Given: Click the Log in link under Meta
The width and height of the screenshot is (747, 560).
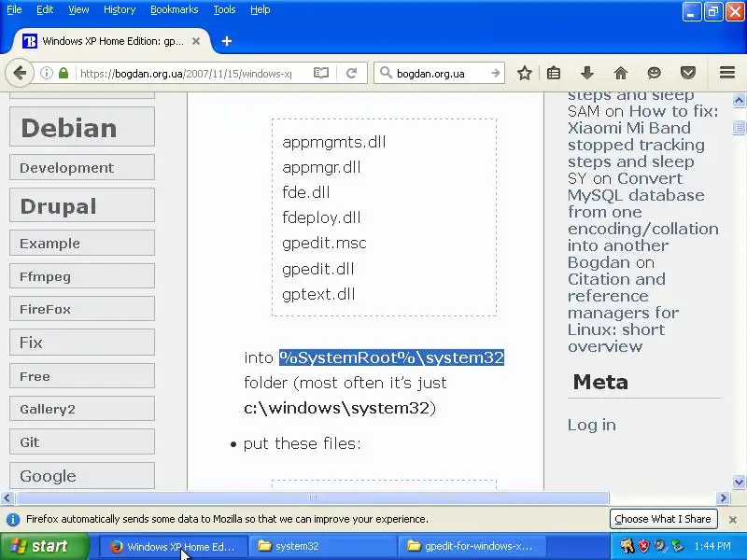Looking at the screenshot, I should click(x=591, y=425).
